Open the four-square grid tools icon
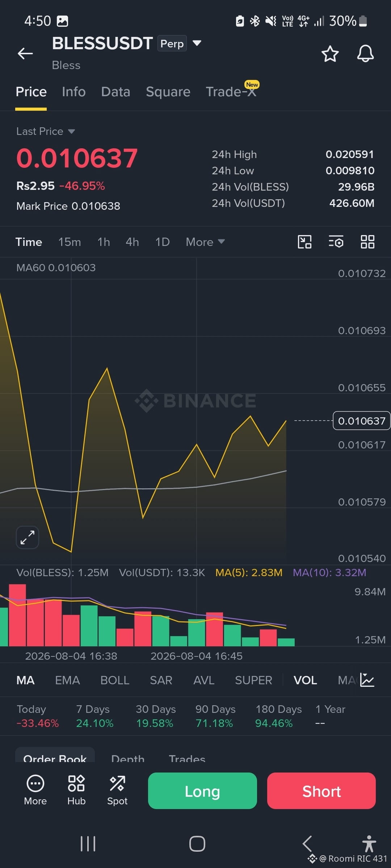Screen dimensions: 391x868 click(x=367, y=242)
